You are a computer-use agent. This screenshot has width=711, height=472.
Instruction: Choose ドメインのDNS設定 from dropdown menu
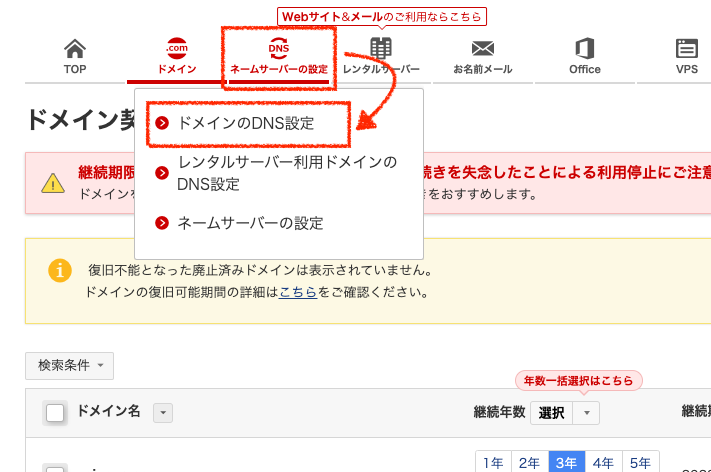coord(246,123)
